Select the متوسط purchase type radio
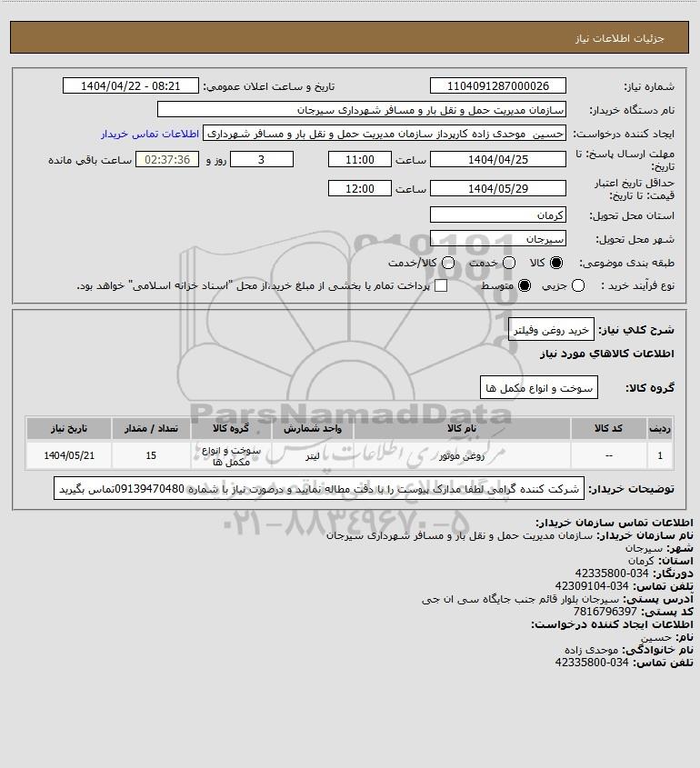The width and height of the screenshot is (700, 768). pyautogui.click(x=525, y=285)
